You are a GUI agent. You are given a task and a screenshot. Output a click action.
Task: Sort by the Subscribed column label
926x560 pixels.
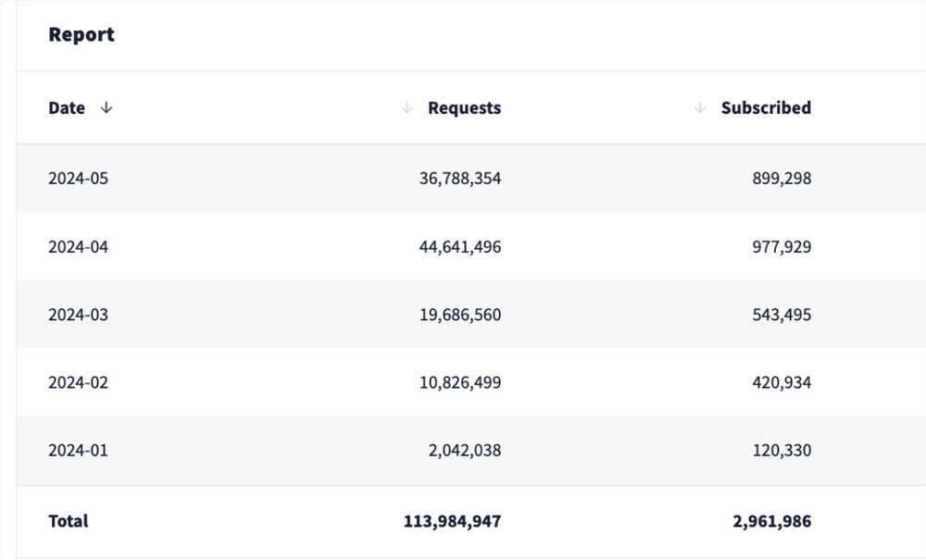766,108
